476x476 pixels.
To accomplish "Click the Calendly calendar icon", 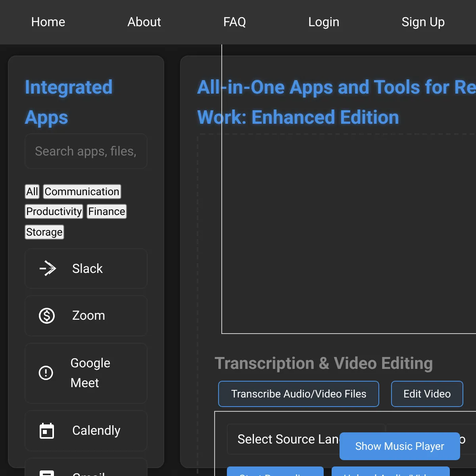I will coord(47,431).
